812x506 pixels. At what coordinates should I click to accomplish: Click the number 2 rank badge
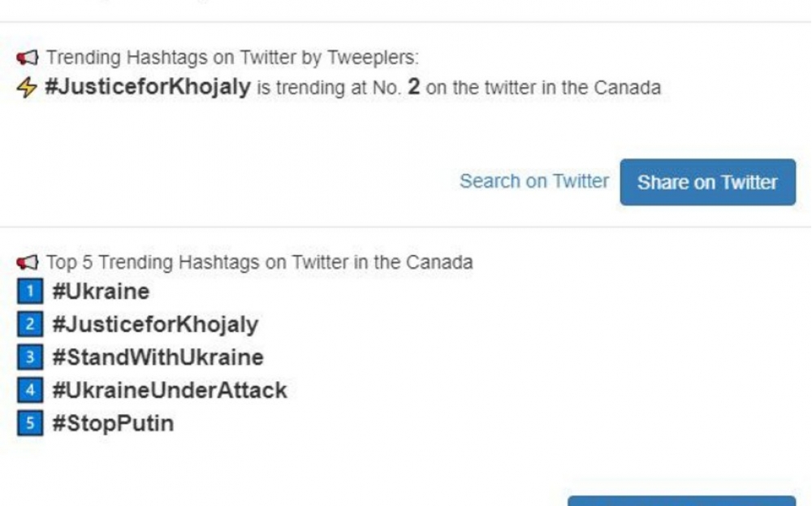[29, 324]
